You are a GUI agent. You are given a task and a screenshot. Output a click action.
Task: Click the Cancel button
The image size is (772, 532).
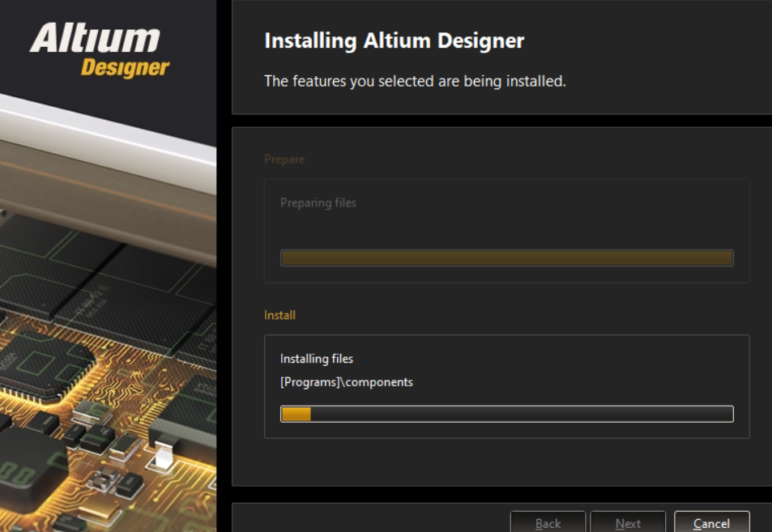click(x=712, y=521)
